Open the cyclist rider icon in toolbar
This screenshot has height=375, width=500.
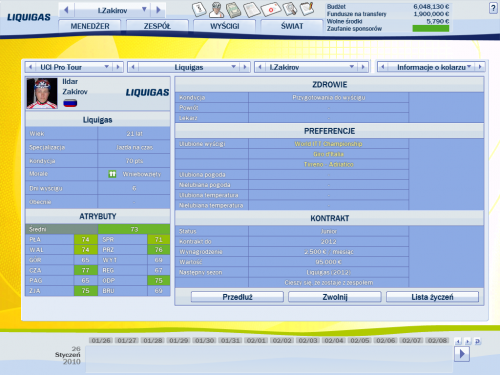tap(216, 10)
